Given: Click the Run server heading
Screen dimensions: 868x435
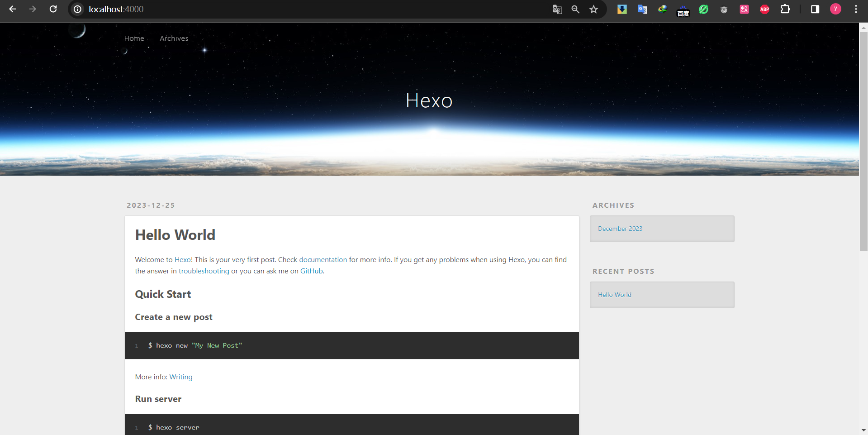Looking at the screenshot, I should pos(158,399).
